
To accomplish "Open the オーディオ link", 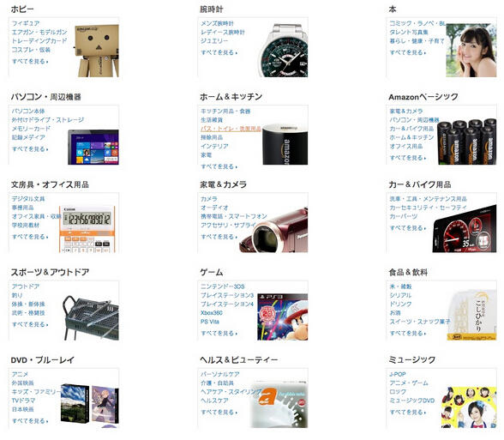I will [214, 208].
